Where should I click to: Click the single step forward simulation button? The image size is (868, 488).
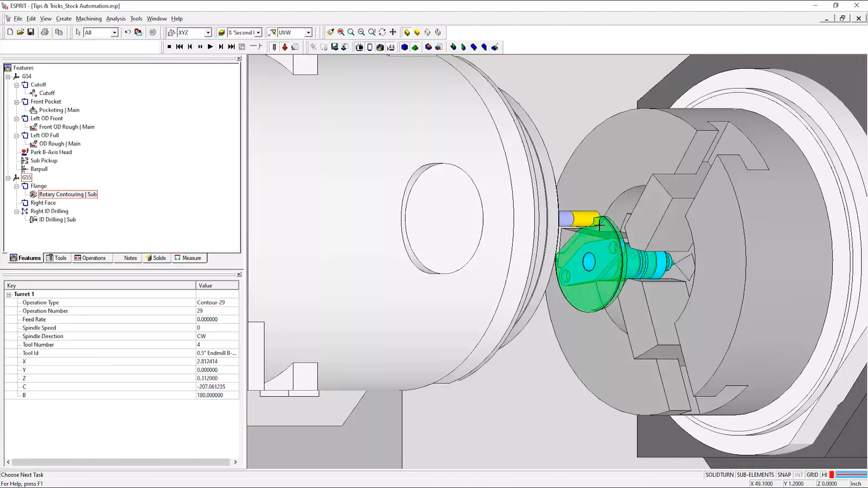tap(221, 47)
